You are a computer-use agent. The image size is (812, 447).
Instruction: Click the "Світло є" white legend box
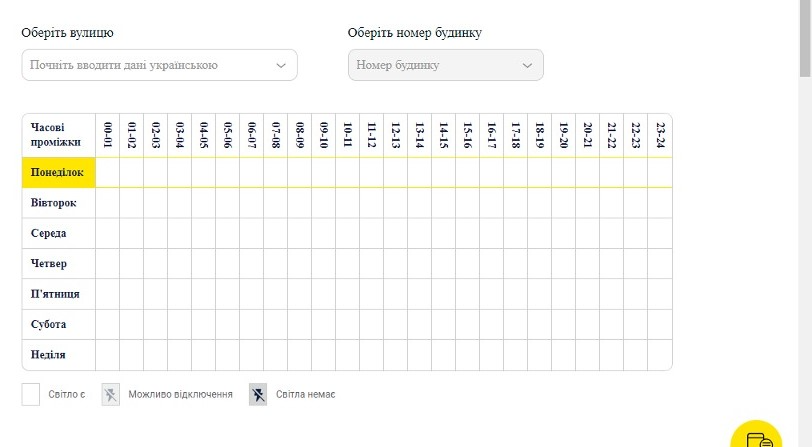[31, 394]
